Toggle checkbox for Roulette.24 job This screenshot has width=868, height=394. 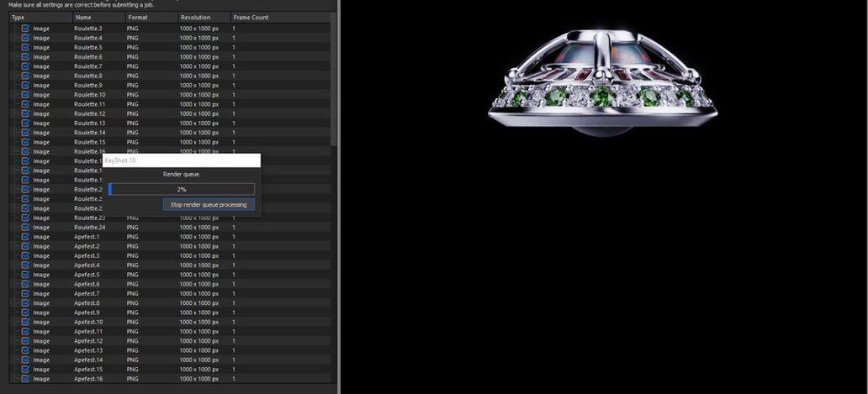25,227
